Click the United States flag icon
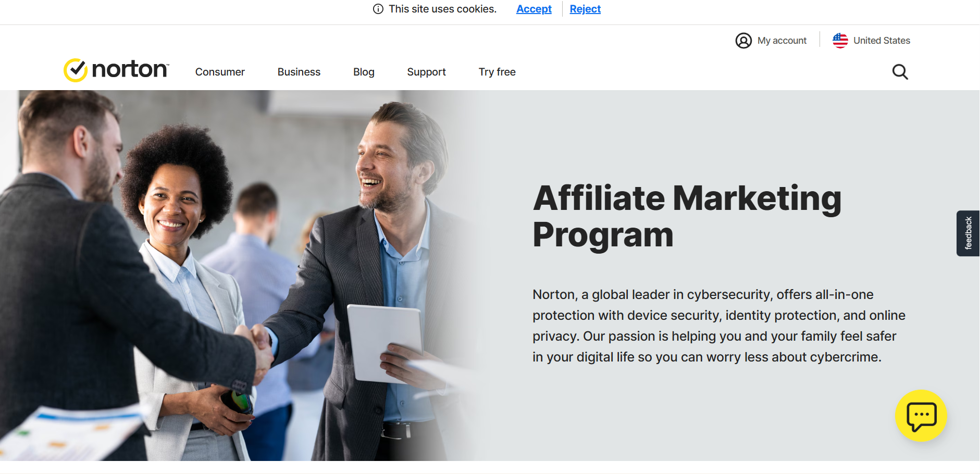Screen dimensions: 980x474 (x=840, y=41)
